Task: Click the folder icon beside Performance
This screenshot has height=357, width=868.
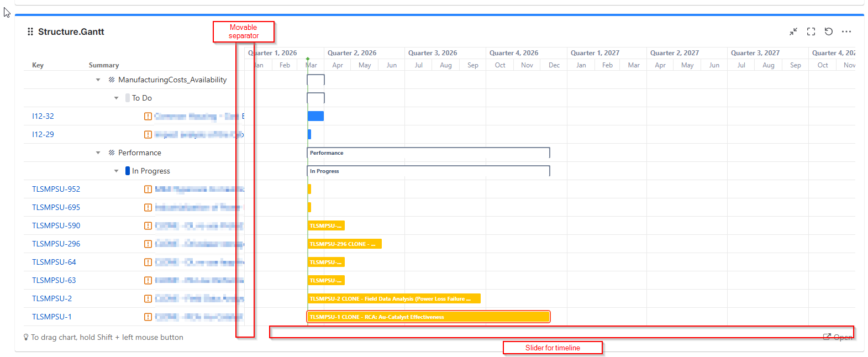Action: [112, 153]
